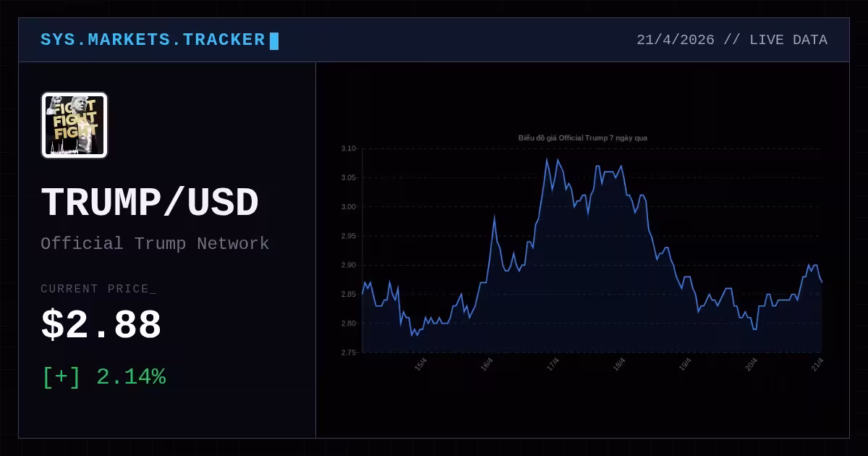
Task: Click the 3.00 y-axis label
Action: [349, 207]
